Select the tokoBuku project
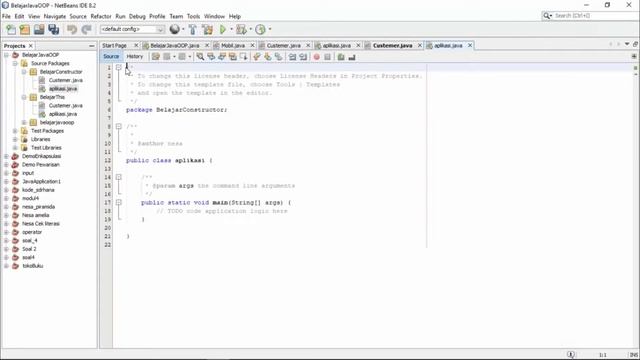 coord(32,266)
